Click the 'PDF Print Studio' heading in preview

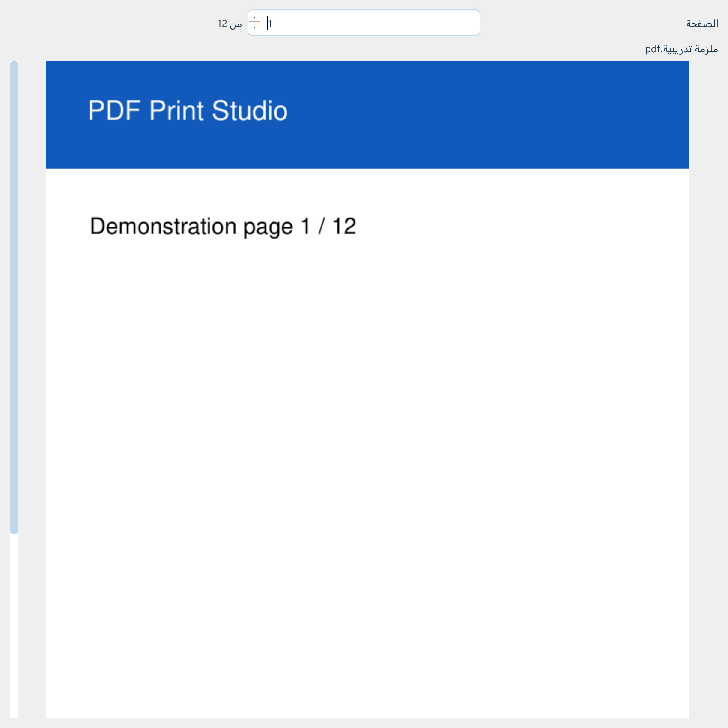click(x=188, y=110)
